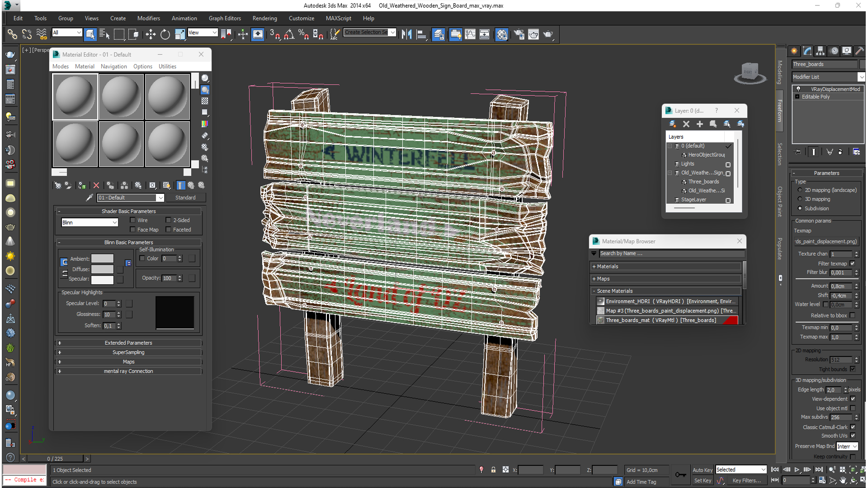Select the Rotate transform tool
This screenshot has width=868, height=488.
(x=165, y=34)
